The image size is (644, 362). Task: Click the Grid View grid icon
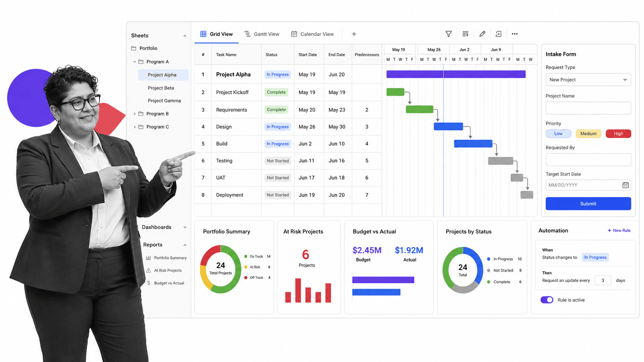pyautogui.click(x=203, y=34)
